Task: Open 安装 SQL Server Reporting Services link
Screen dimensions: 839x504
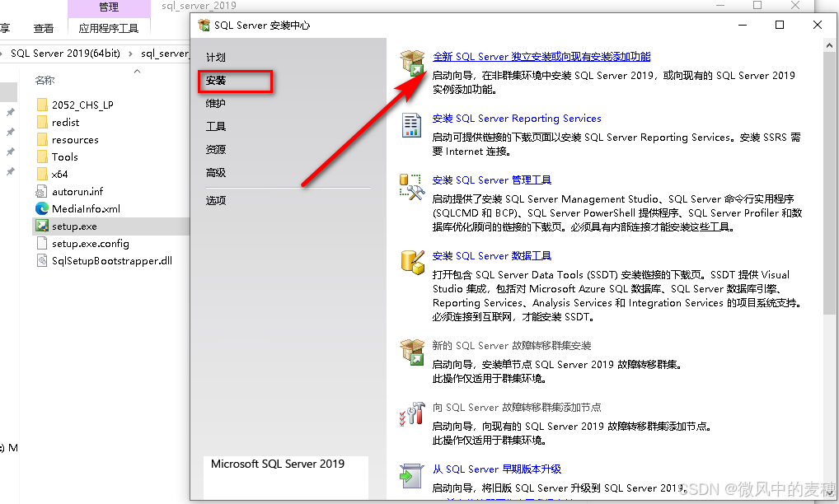Action: [517, 119]
